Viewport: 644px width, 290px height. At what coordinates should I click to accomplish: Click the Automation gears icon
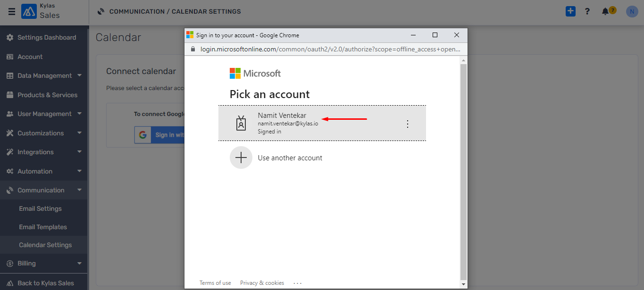coord(9,171)
